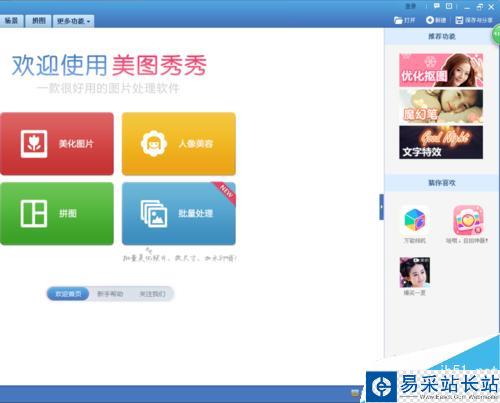Image resolution: width=500 pixels, height=403 pixels.
Task: Open the 魔幻笔 recommended feature thumbnail
Action: coord(441,106)
